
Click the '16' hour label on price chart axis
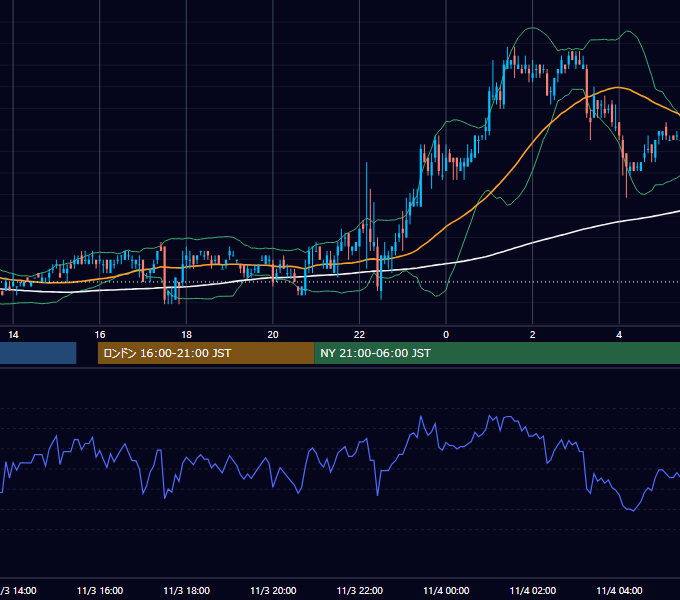point(100,335)
